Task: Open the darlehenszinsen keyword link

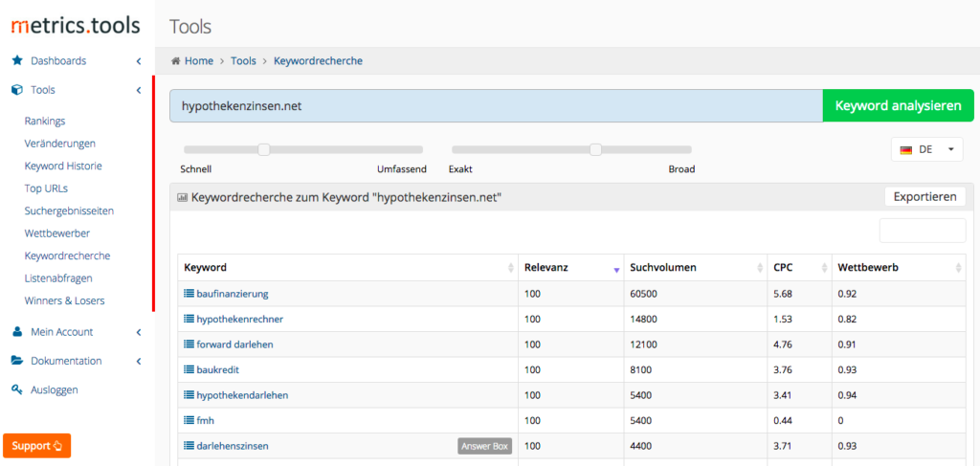Action: 233,446
